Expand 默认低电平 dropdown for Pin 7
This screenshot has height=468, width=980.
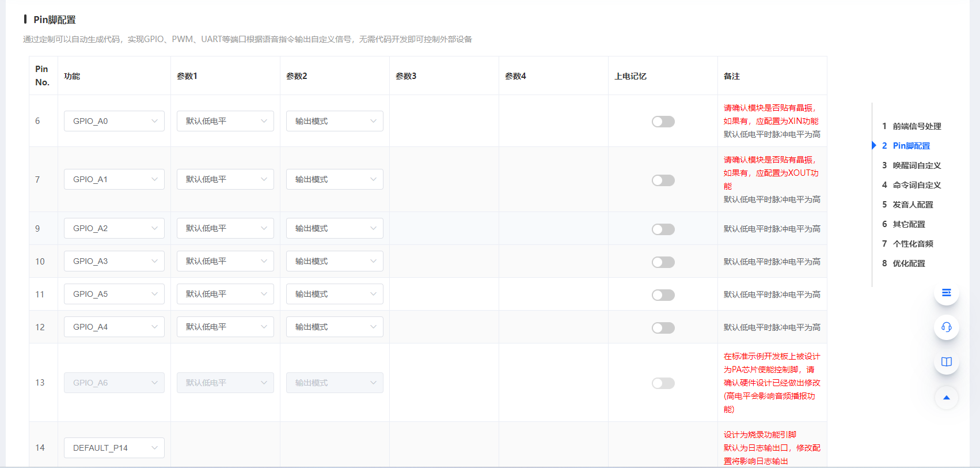(225, 179)
